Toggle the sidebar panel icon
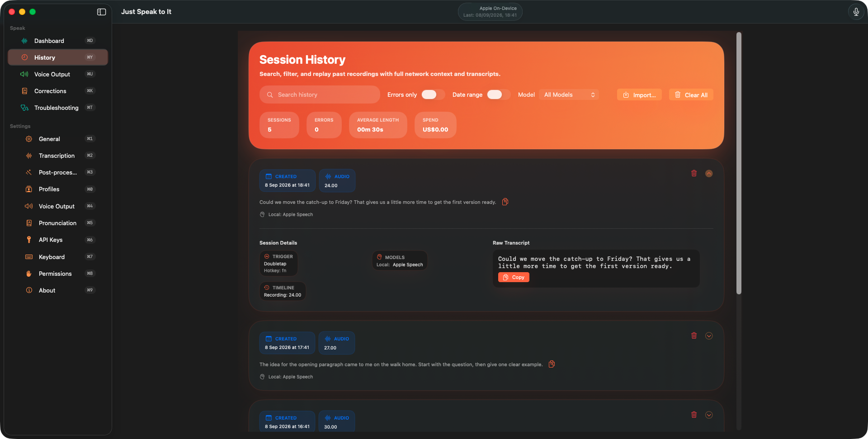 click(101, 12)
